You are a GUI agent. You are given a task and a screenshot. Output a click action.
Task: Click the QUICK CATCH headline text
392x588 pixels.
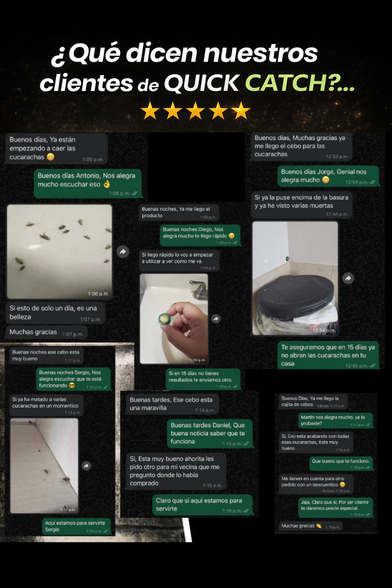pos(259,83)
